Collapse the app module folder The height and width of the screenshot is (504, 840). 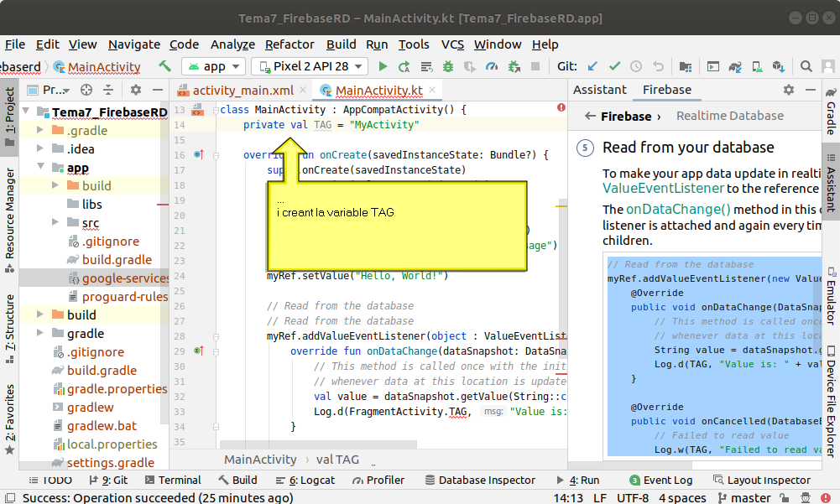coord(41,167)
